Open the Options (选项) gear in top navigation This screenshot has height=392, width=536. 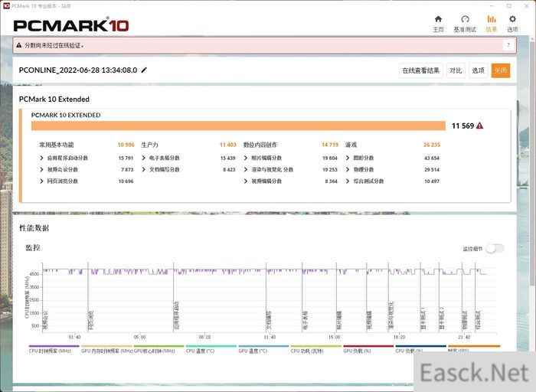pyautogui.click(x=512, y=24)
